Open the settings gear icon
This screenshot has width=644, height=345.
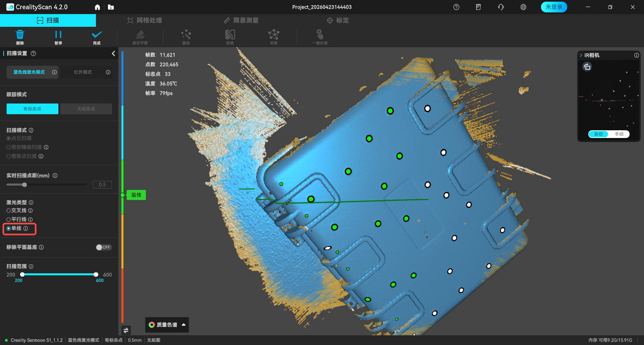(x=523, y=7)
